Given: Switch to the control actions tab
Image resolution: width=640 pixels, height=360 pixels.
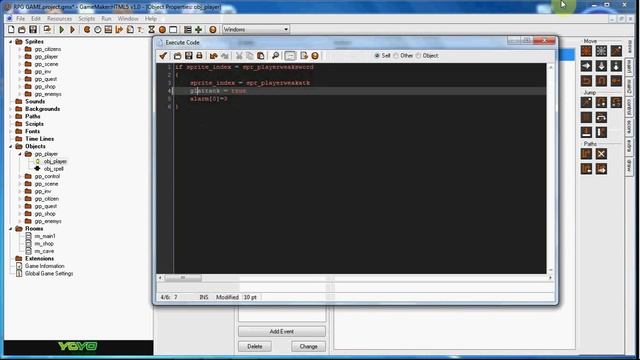Looking at the screenshot, I should pyautogui.click(x=629, y=107).
